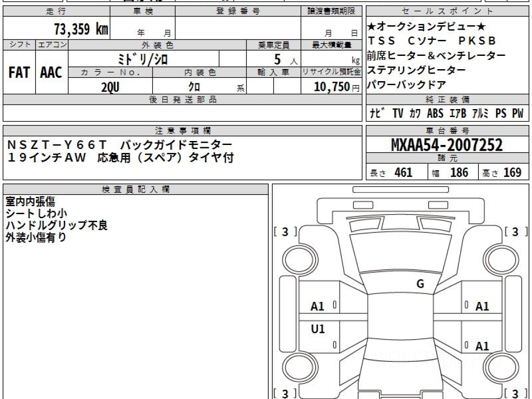Select inspector note 外装小傷有り
Viewport: 532px width, 399px height.
(36, 237)
